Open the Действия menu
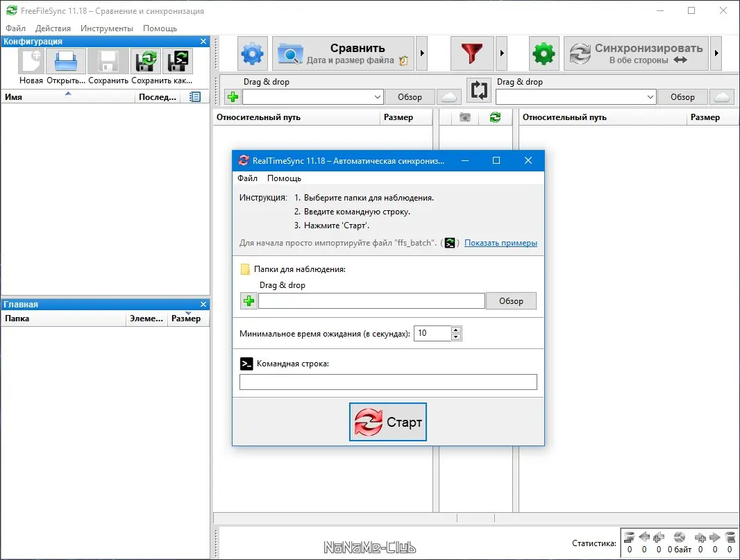The height and width of the screenshot is (560, 740). (53, 28)
